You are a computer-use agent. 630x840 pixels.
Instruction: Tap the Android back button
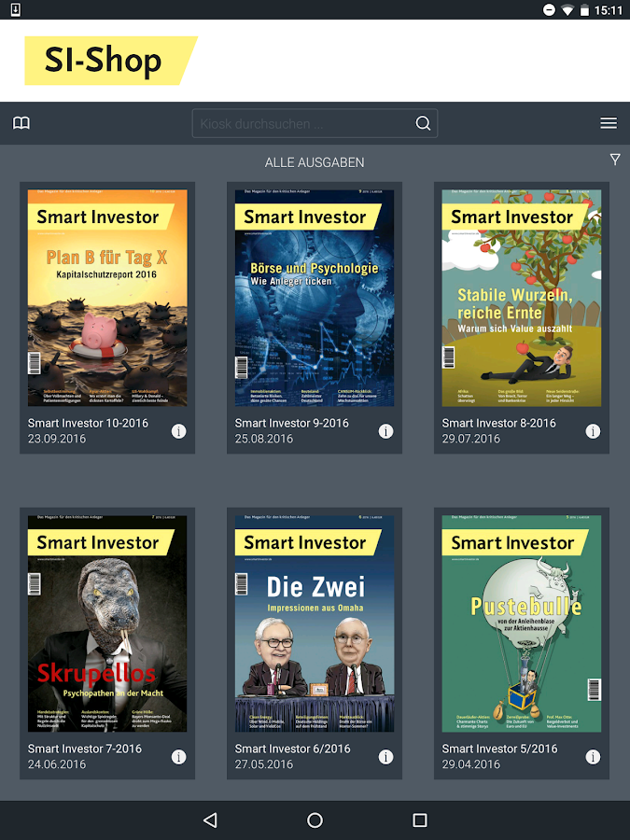[210, 820]
